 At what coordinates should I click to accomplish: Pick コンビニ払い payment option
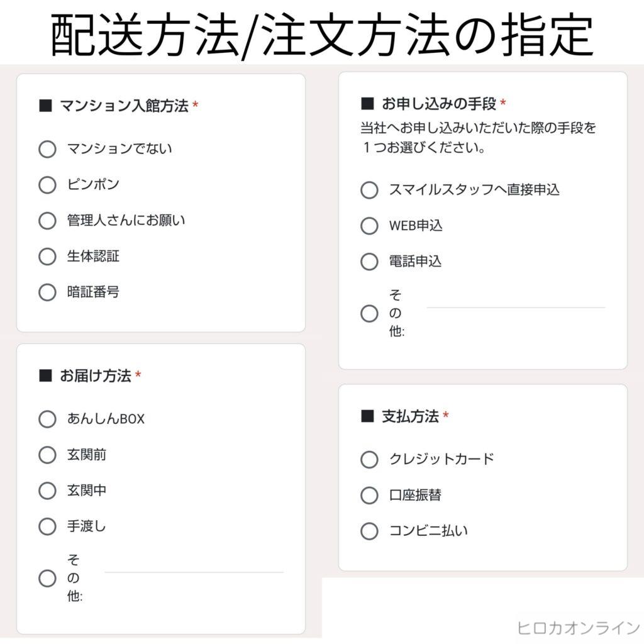coord(370,531)
